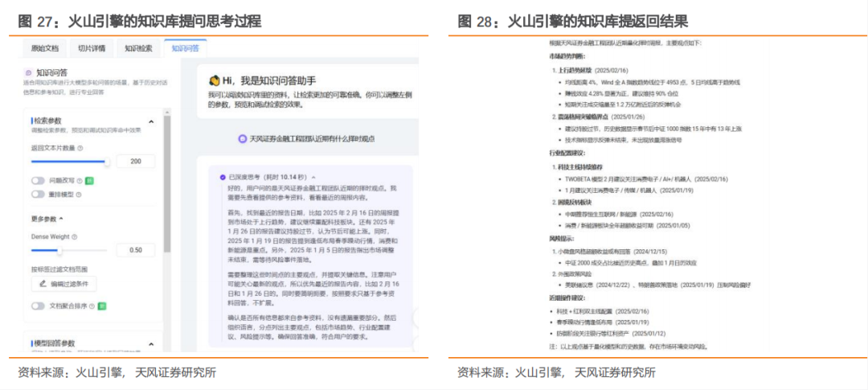Screen dimensions: 868x390
Task: Click green badge beside 文档聚合排序
Action: coord(102,306)
